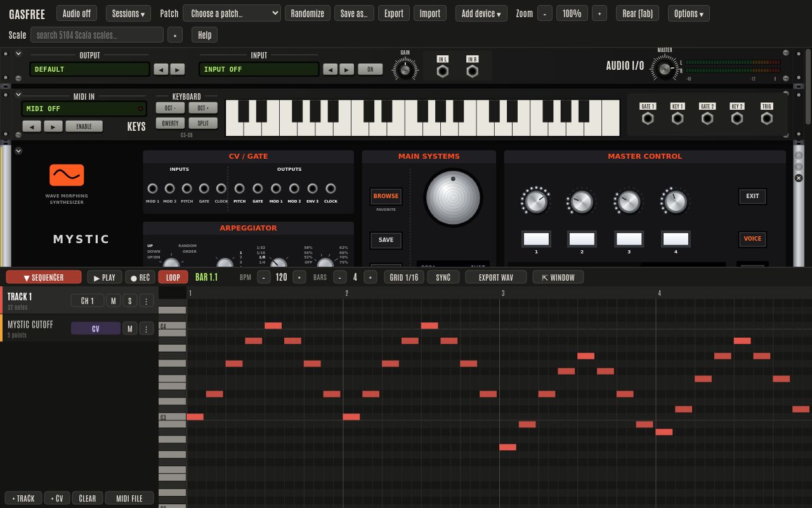Viewport: 812px width, 508px height.
Task: Open the Add device dropdown
Action: (x=481, y=13)
